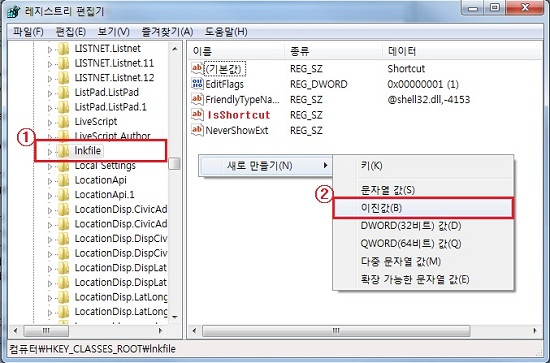Click the status bar registry path
Image resolution: width=550 pixels, height=363 pixels.
click(x=93, y=349)
